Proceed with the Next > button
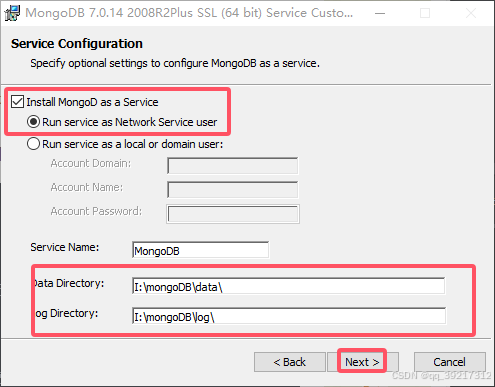Screen dimensions: 495x387 coord(363,362)
